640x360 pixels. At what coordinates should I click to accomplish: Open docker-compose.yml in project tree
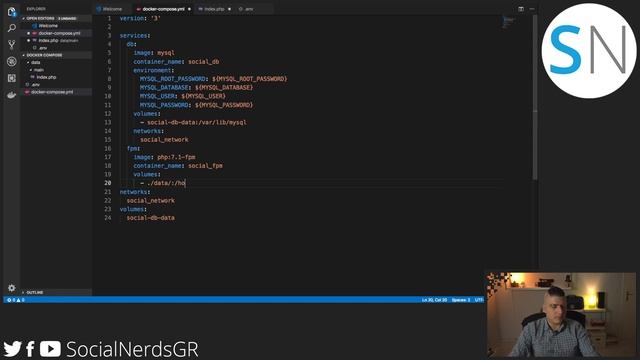tap(56, 92)
